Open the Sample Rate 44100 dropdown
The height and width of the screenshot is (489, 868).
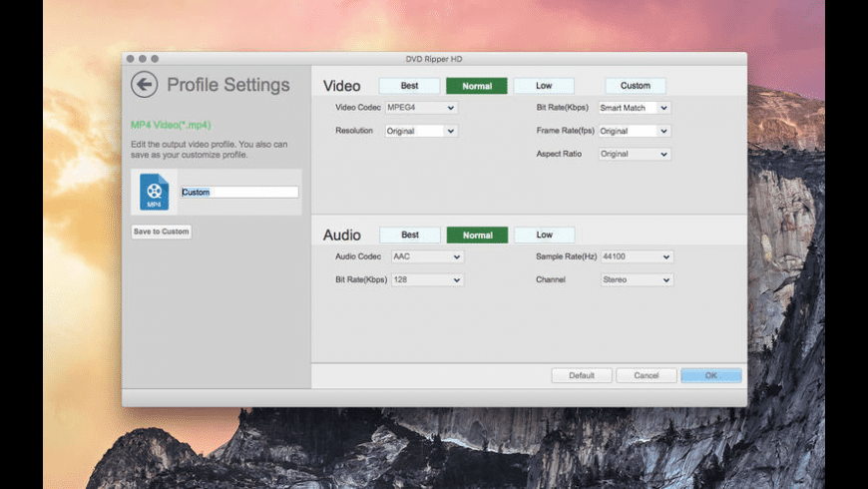coord(638,256)
